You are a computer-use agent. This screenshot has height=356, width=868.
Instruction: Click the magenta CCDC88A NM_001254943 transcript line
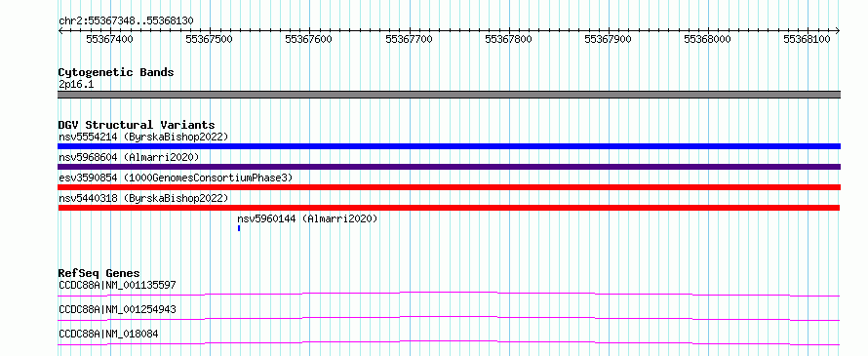click(x=449, y=318)
